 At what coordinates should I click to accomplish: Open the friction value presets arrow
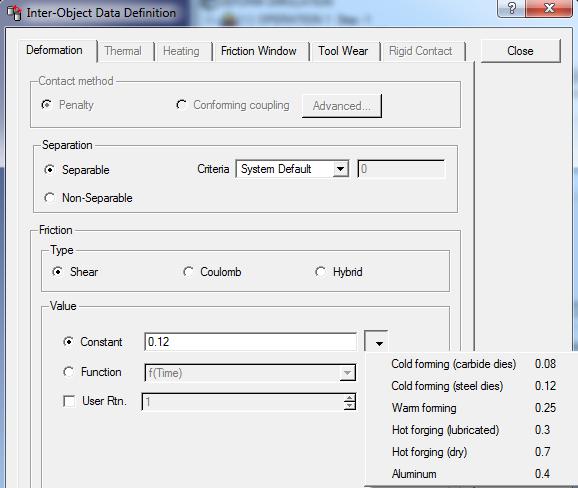pyautogui.click(x=376, y=341)
